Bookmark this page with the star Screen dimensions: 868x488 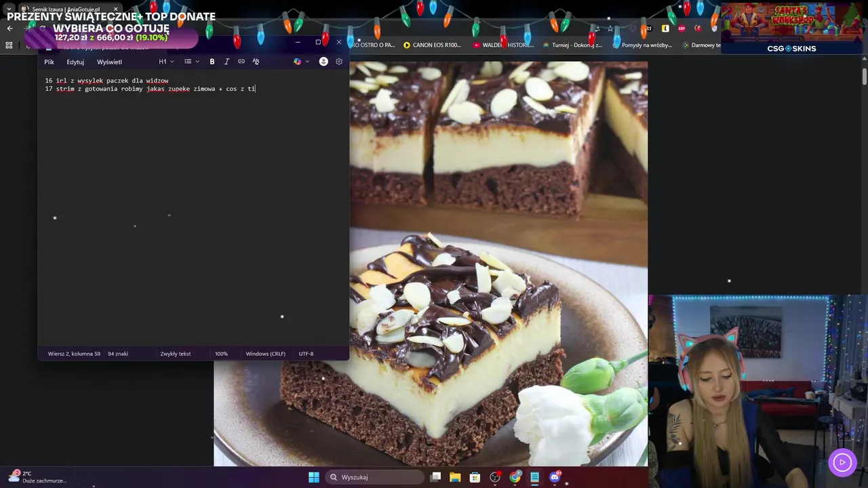610,28
